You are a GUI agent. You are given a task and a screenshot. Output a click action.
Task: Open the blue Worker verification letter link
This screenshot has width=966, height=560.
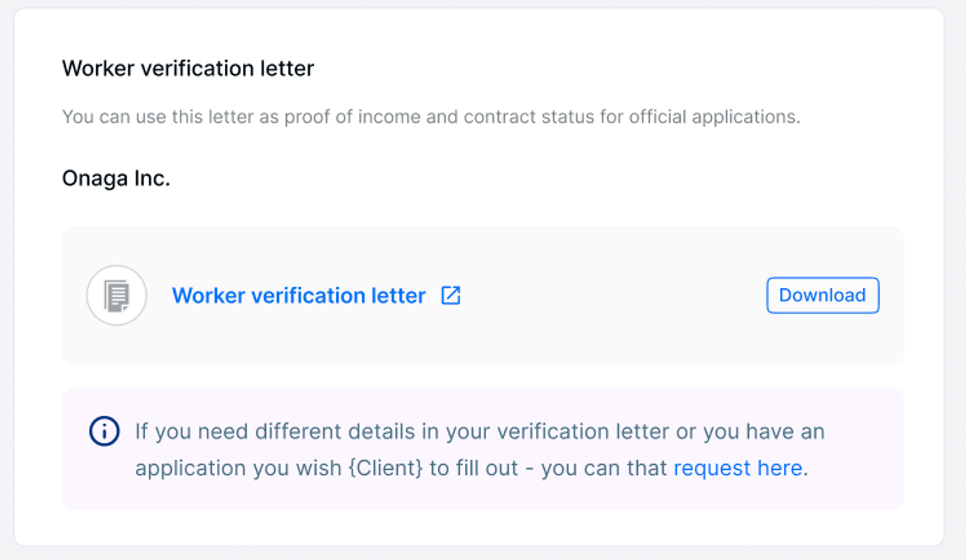coord(299,295)
